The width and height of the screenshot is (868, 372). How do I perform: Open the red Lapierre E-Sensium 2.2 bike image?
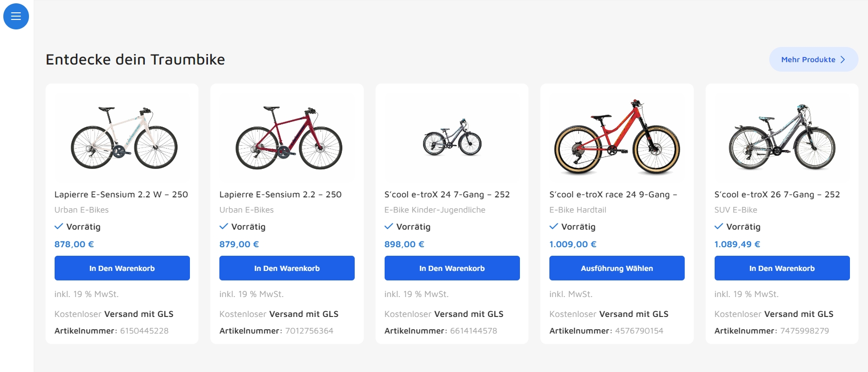(287, 138)
